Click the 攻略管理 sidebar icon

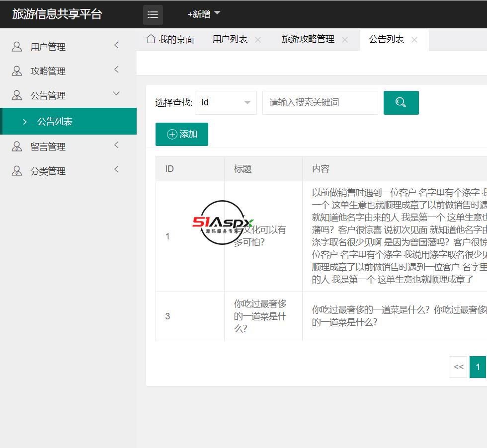click(x=17, y=71)
